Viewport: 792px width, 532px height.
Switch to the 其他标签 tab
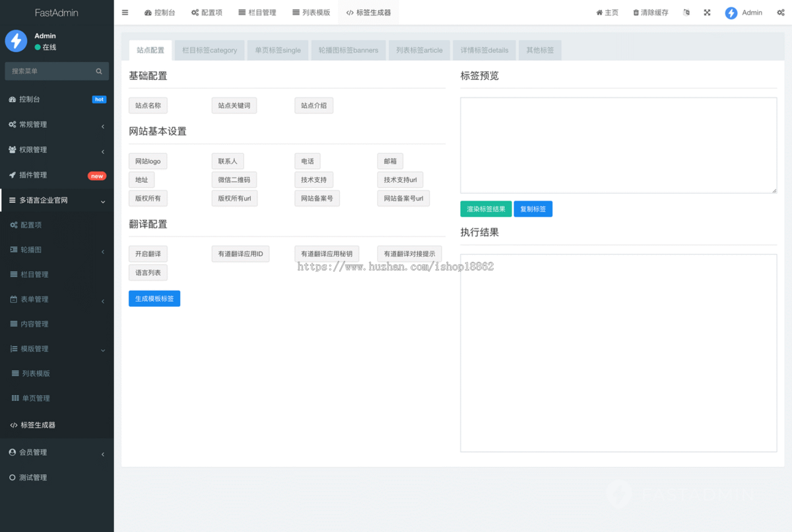tap(539, 50)
